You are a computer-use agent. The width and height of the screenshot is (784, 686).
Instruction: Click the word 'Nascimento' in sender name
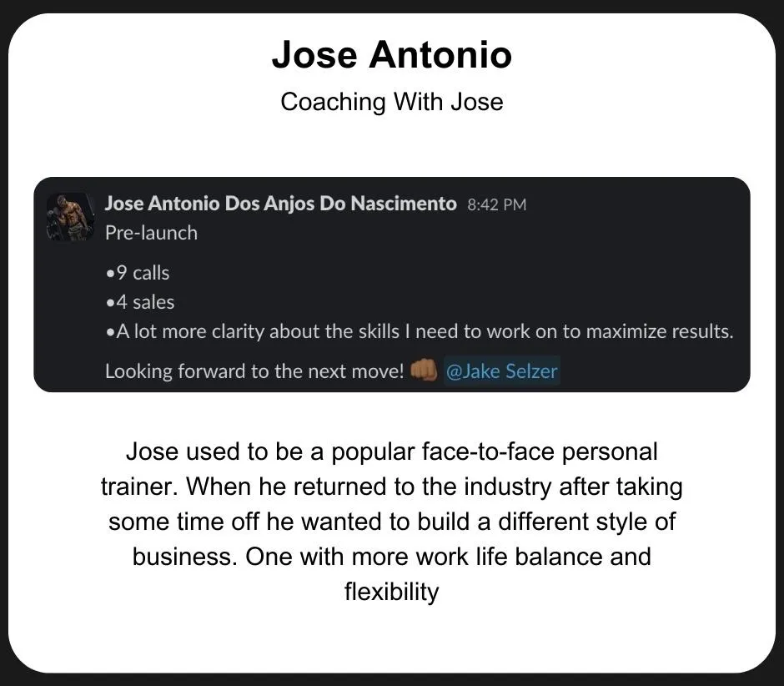click(404, 204)
